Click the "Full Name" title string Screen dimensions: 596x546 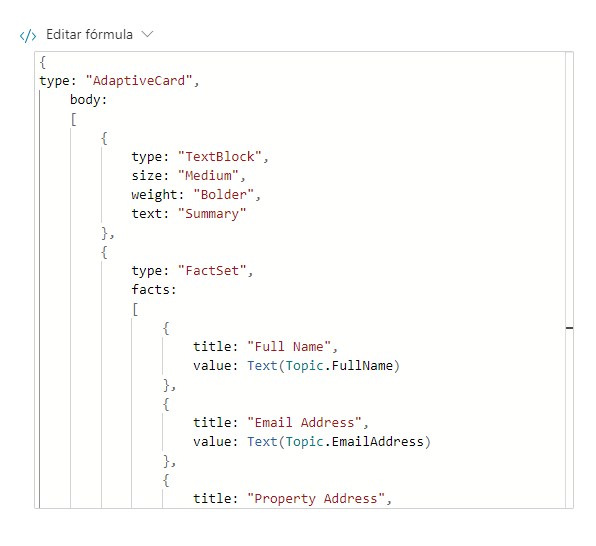point(289,347)
